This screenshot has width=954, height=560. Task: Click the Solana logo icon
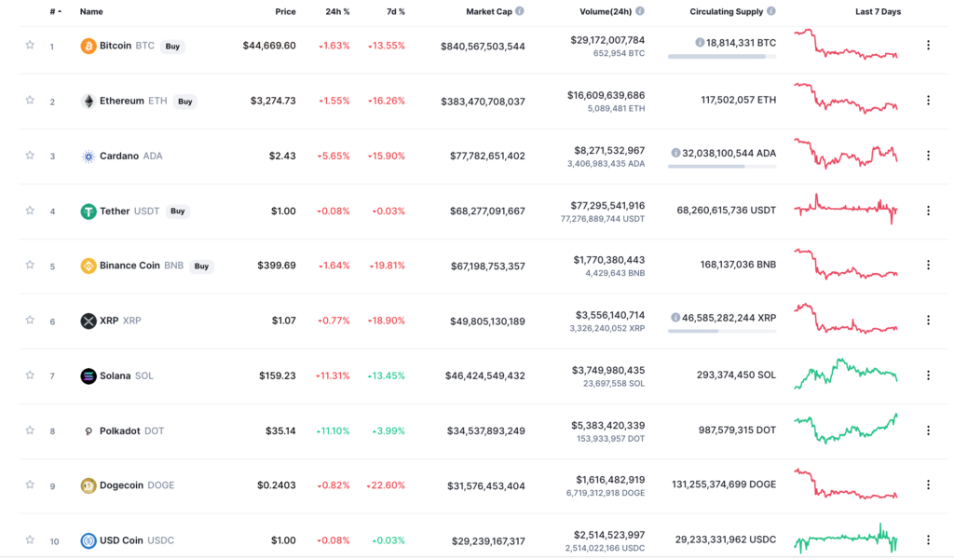[x=89, y=376]
